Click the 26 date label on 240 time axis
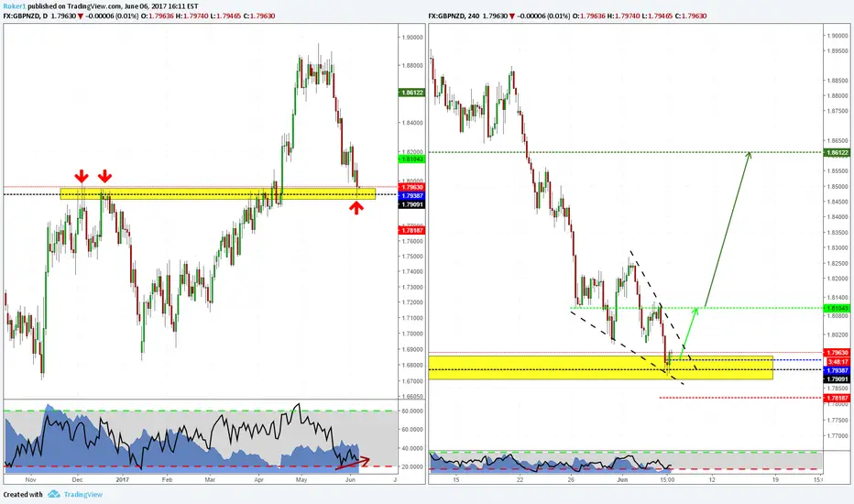This screenshot has height=504, width=854. click(571, 480)
